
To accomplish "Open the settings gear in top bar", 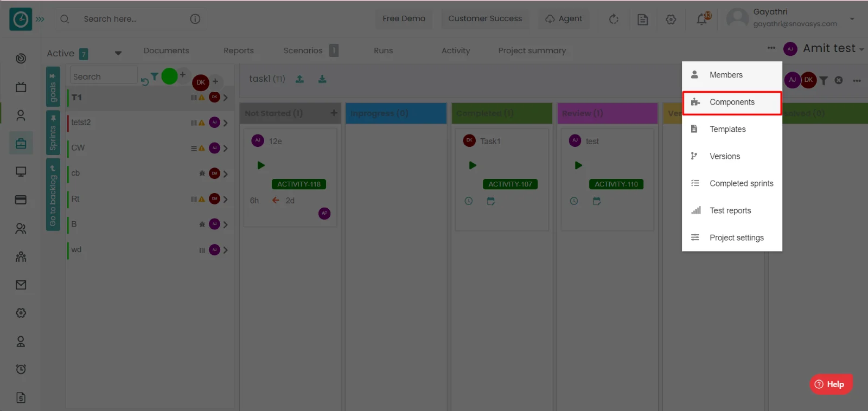I will click(x=671, y=20).
